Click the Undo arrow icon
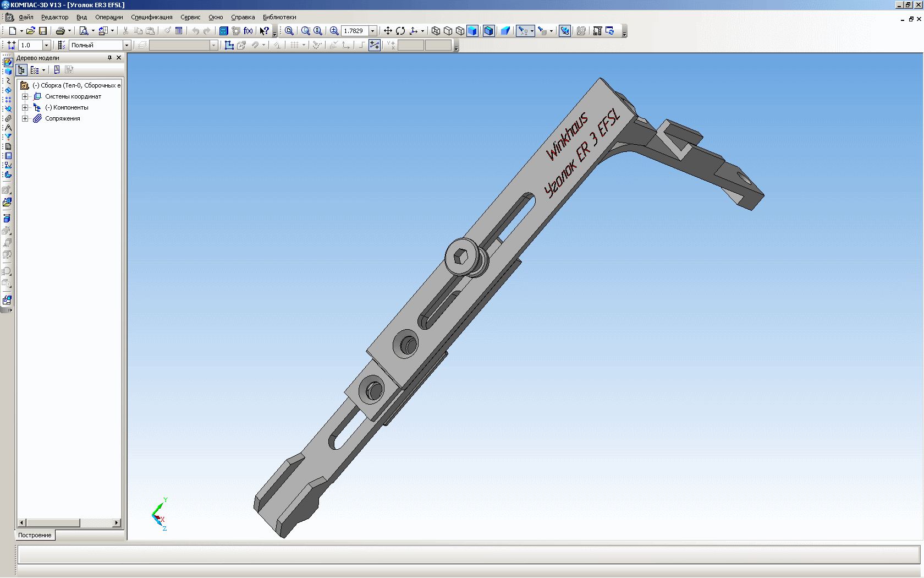The image size is (924, 578). (x=195, y=31)
